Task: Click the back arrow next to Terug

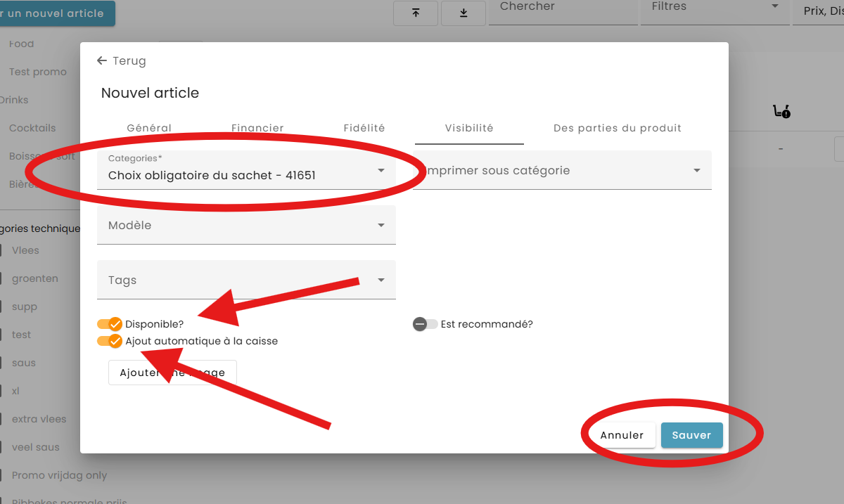Action: click(102, 61)
